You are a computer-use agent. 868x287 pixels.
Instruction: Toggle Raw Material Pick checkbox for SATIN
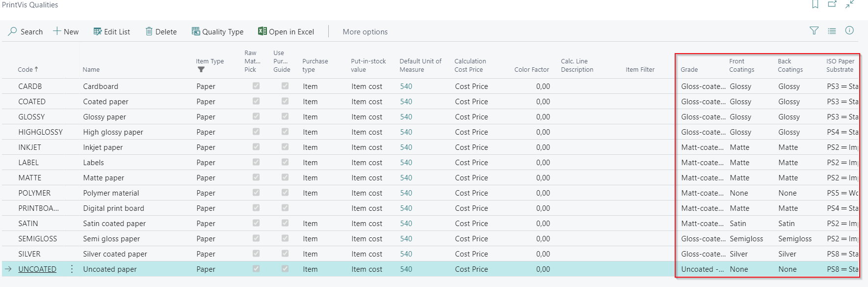tap(256, 223)
